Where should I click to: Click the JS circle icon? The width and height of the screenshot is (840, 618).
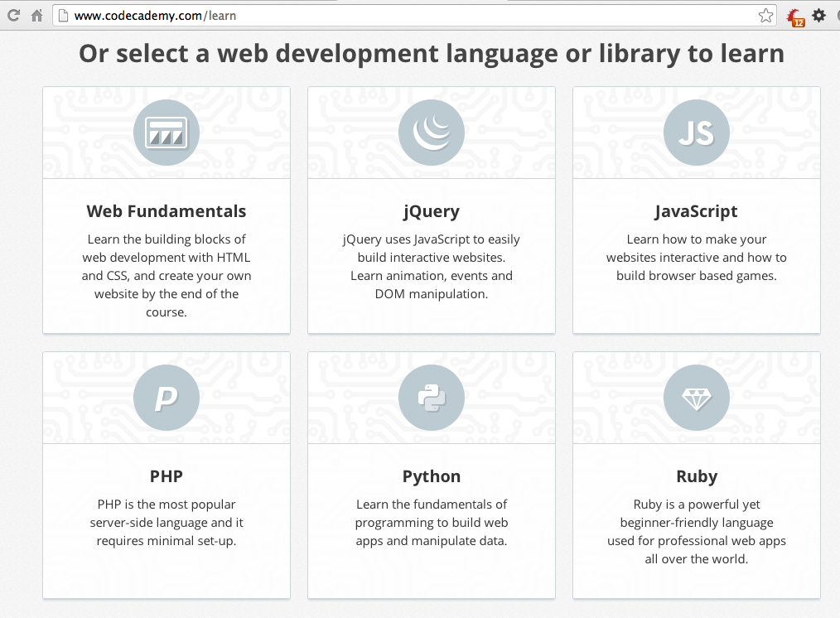click(697, 133)
